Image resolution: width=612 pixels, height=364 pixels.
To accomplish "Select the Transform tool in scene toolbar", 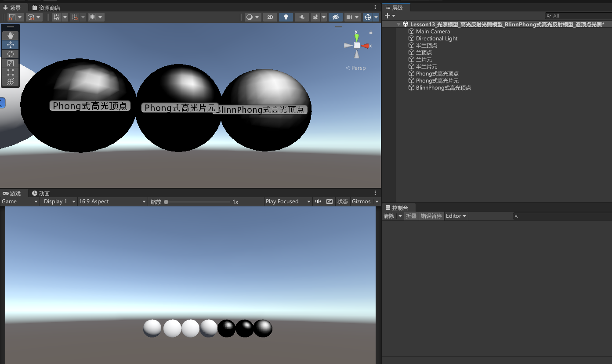I will 11,82.
